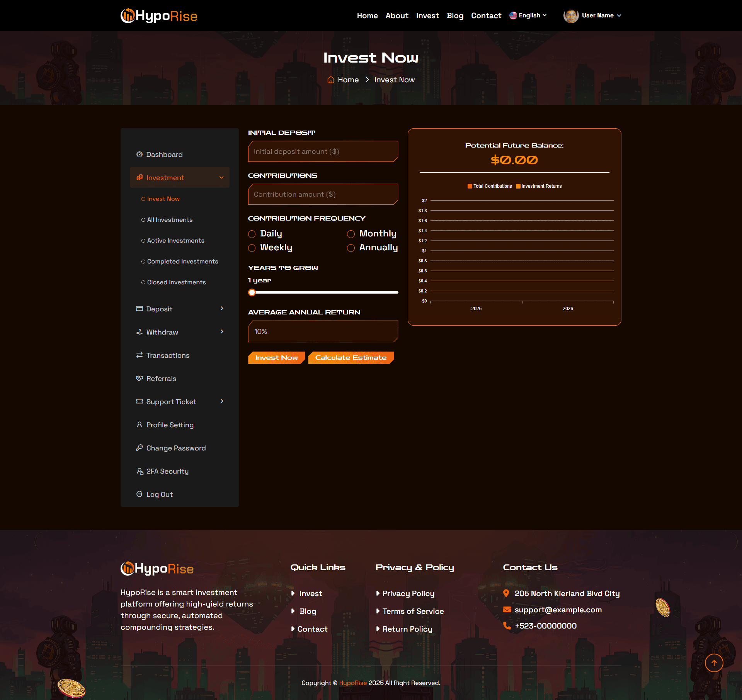Click the breadcrumb home icon
This screenshot has width=742, height=700.
click(x=331, y=80)
